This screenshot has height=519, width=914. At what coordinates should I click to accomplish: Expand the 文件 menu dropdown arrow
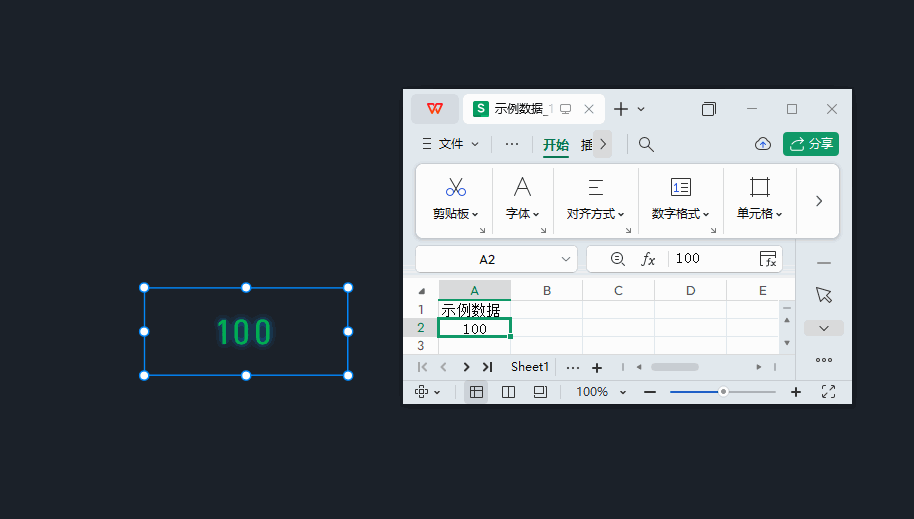click(x=475, y=144)
